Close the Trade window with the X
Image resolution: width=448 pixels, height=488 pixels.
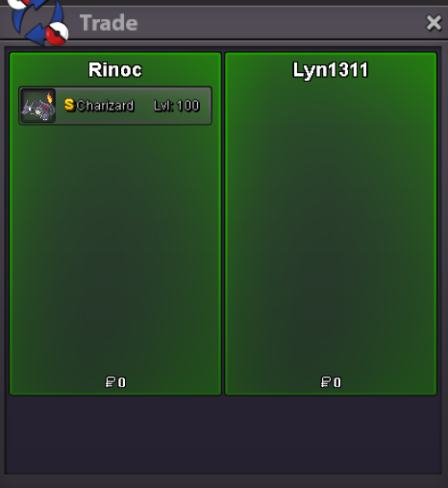(434, 23)
